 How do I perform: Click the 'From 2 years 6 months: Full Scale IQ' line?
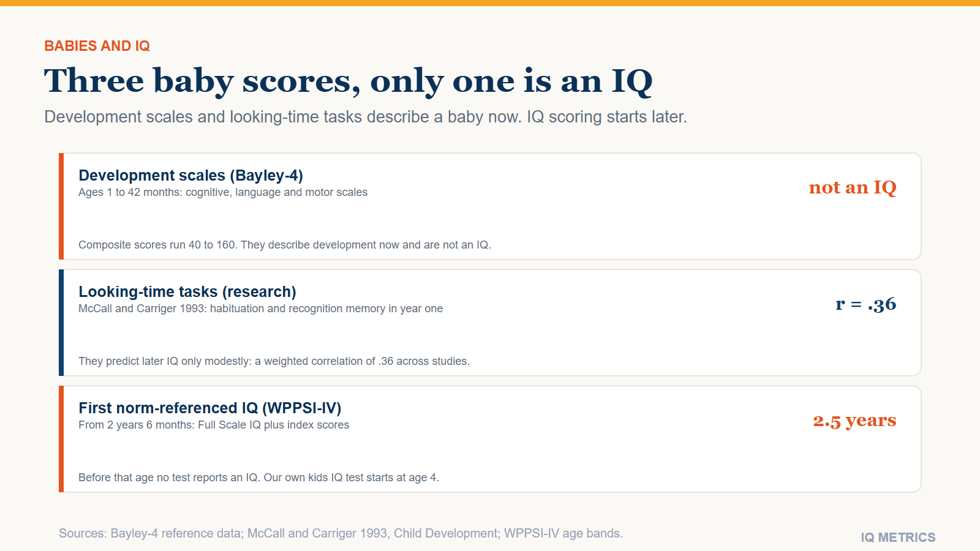[214, 425]
